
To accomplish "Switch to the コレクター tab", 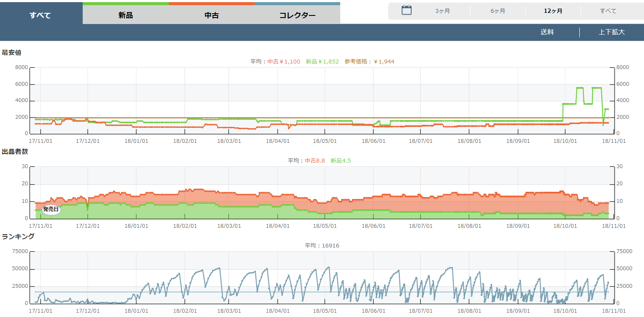I will coord(297,15).
